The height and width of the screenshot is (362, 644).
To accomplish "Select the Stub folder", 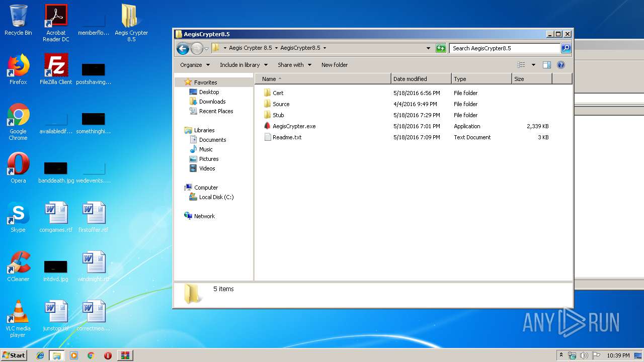I will pyautogui.click(x=274, y=115).
